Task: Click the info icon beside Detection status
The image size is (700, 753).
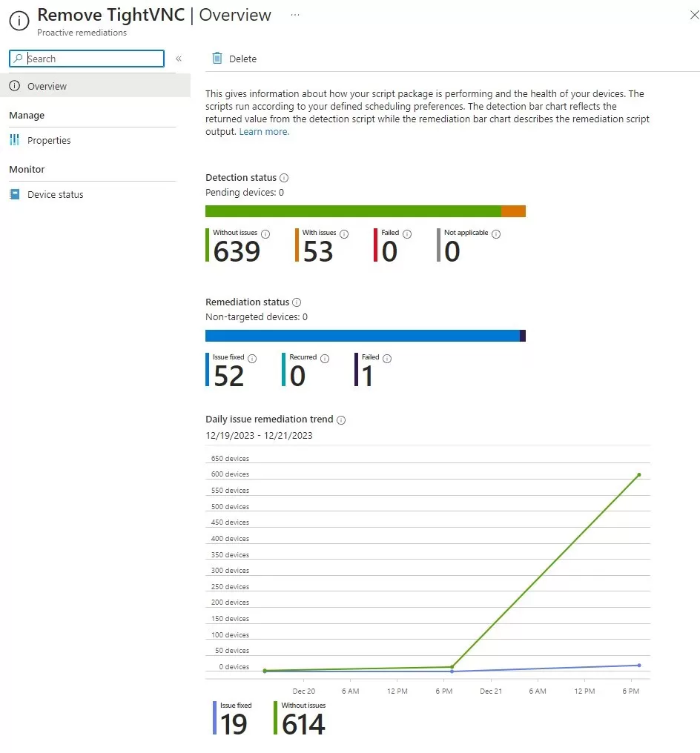Action: [x=284, y=178]
